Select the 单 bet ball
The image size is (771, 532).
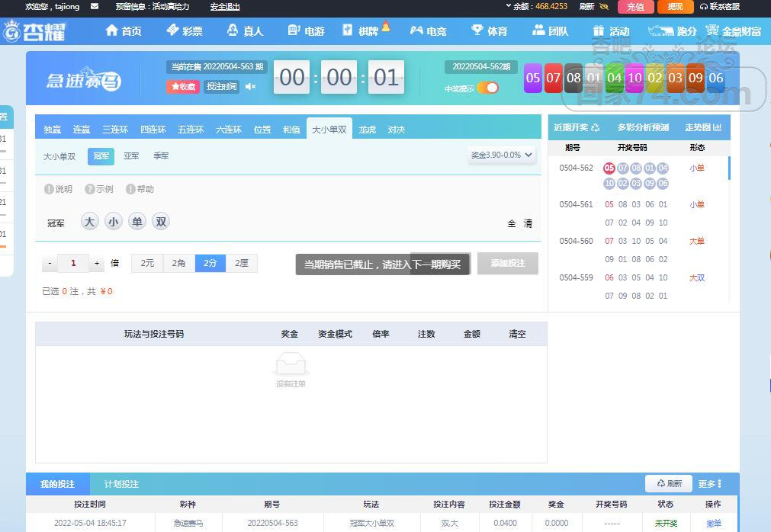pos(137,222)
